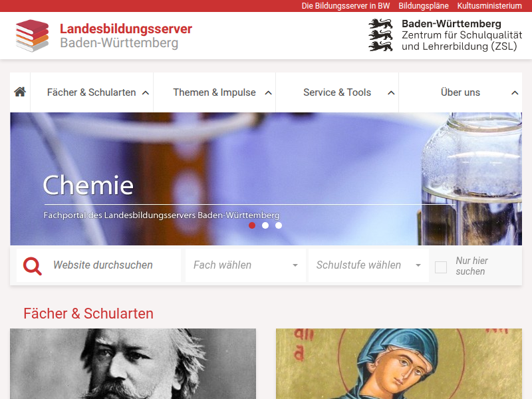
Task: Select the first red carousel dot
Action: (x=252, y=225)
